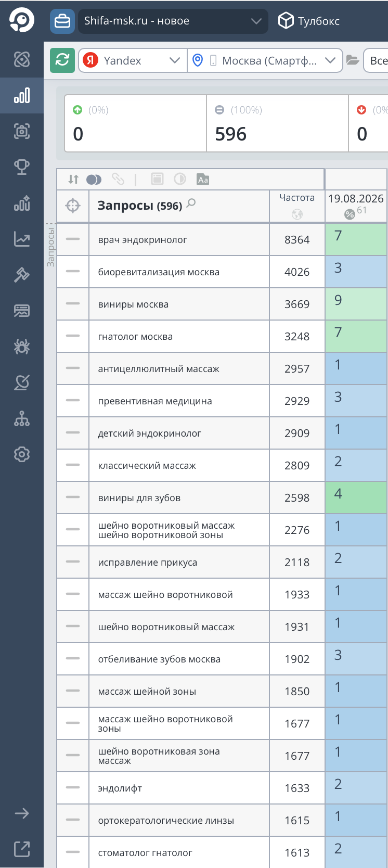Image resolution: width=388 pixels, height=868 pixels.
Task: Toggle the half-circle contrast option
Action: [x=180, y=180]
